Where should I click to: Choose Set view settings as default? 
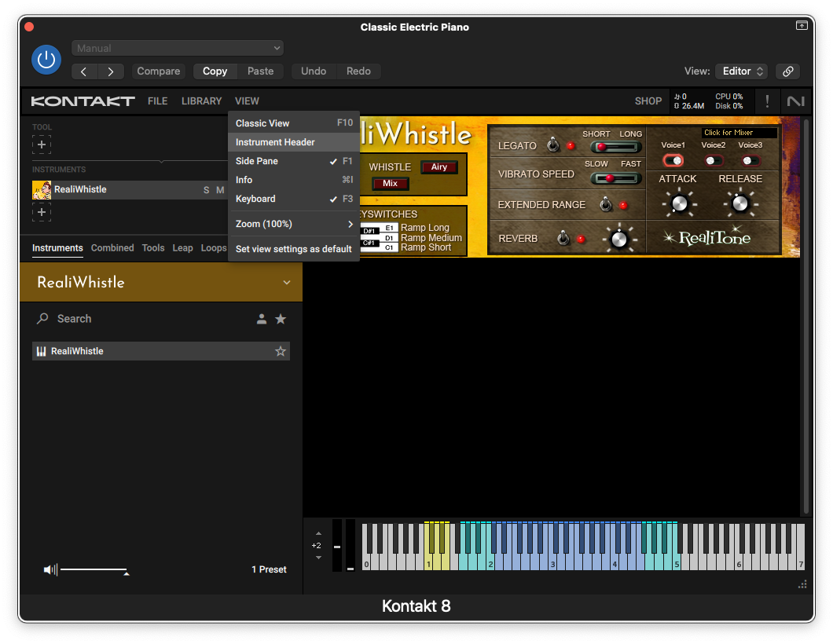click(x=294, y=249)
